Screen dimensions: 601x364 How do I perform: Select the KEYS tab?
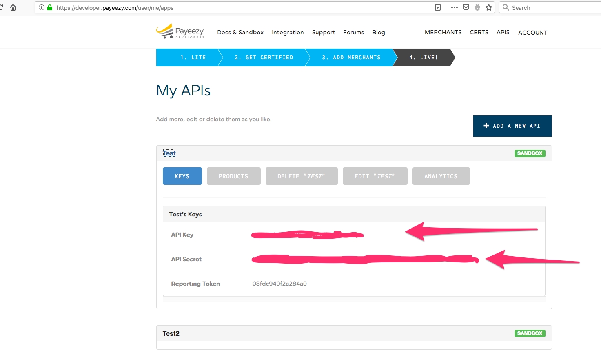tap(182, 176)
